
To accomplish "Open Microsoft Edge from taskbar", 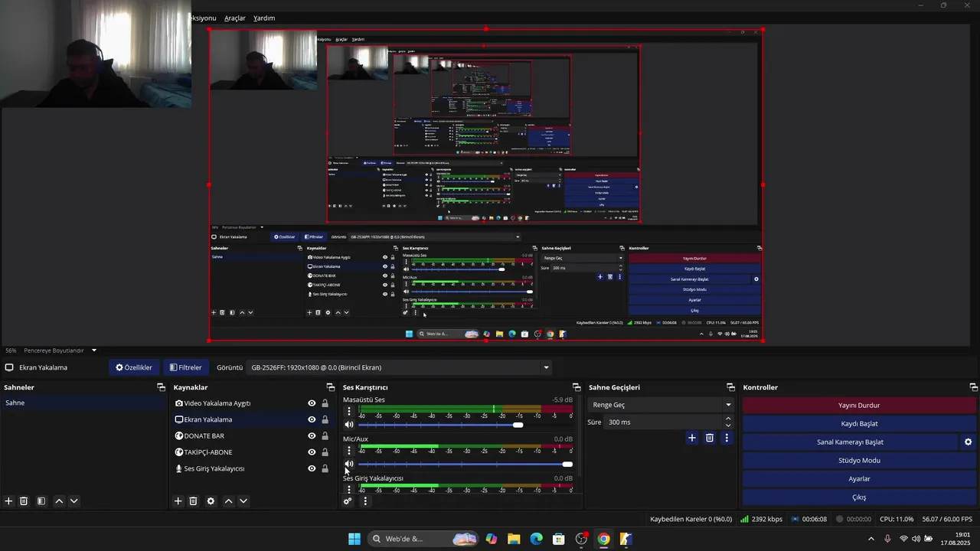I will (536, 539).
